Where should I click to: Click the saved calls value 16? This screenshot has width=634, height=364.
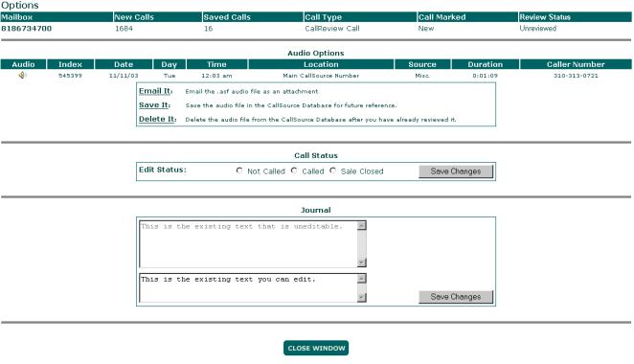(x=208, y=29)
